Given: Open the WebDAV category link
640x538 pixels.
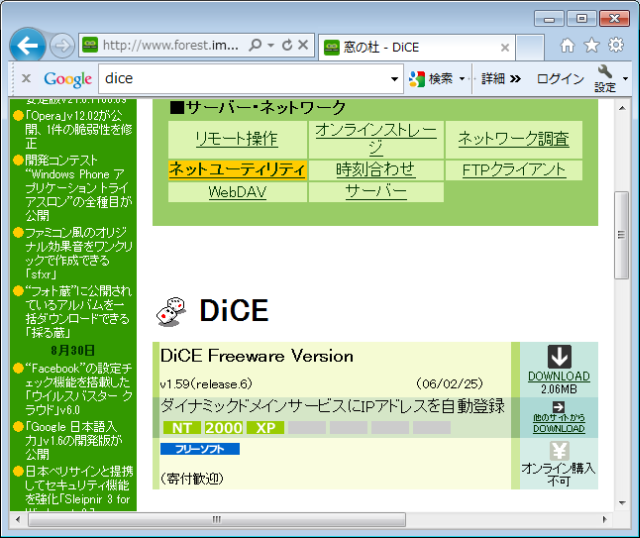Looking at the screenshot, I should point(237,191).
